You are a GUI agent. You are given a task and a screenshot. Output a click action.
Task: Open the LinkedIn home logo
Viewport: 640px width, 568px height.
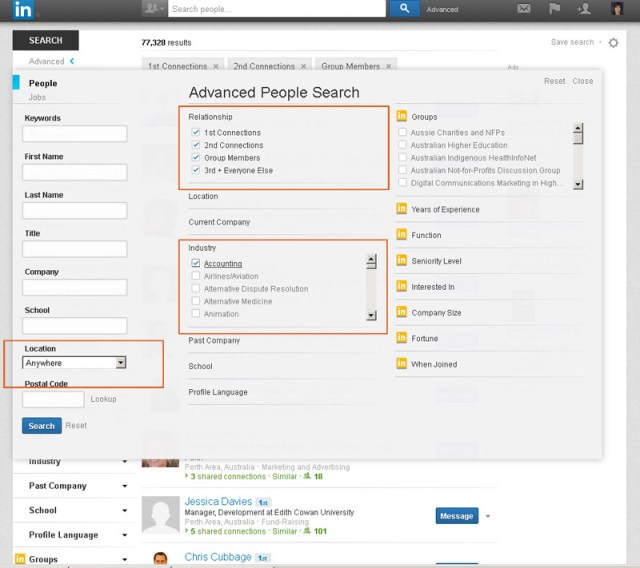tap(23, 9)
